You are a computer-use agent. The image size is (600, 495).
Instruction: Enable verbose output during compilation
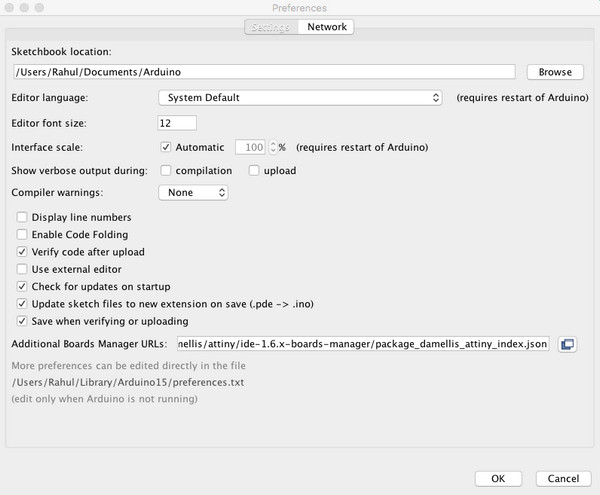coord(166,170)
